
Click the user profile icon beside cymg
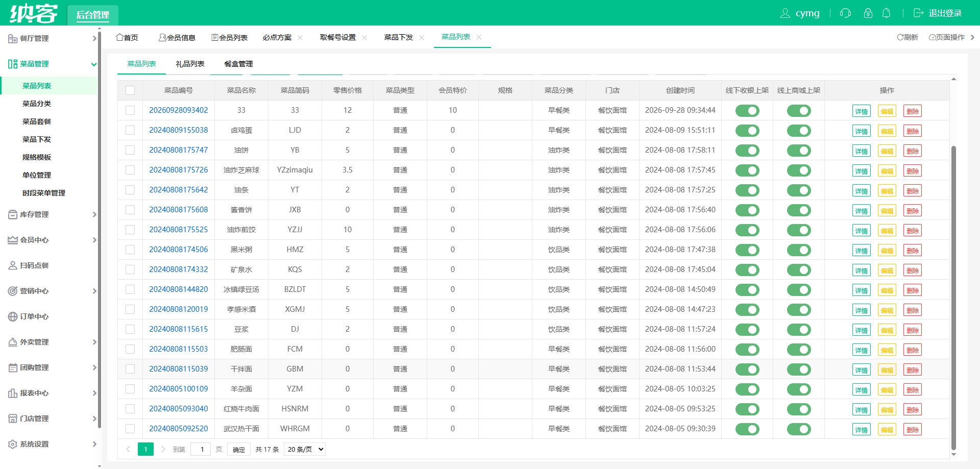click(x=785, y=13)
